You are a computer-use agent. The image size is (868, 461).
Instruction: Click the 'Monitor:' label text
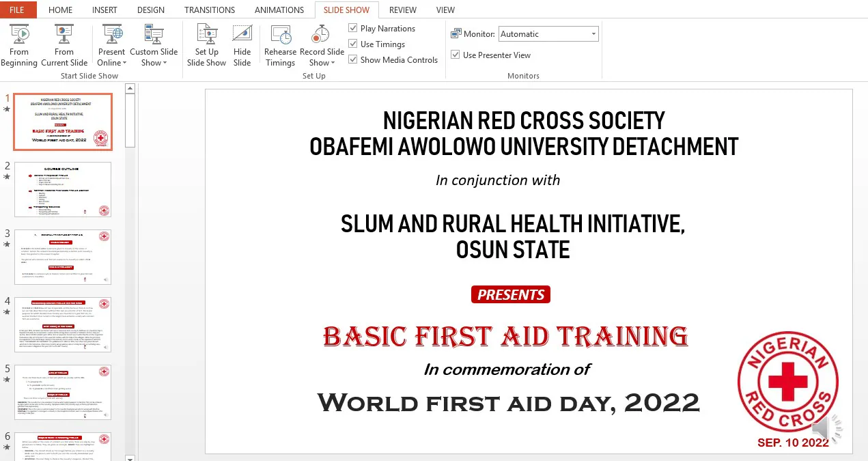tap(479, 34)
